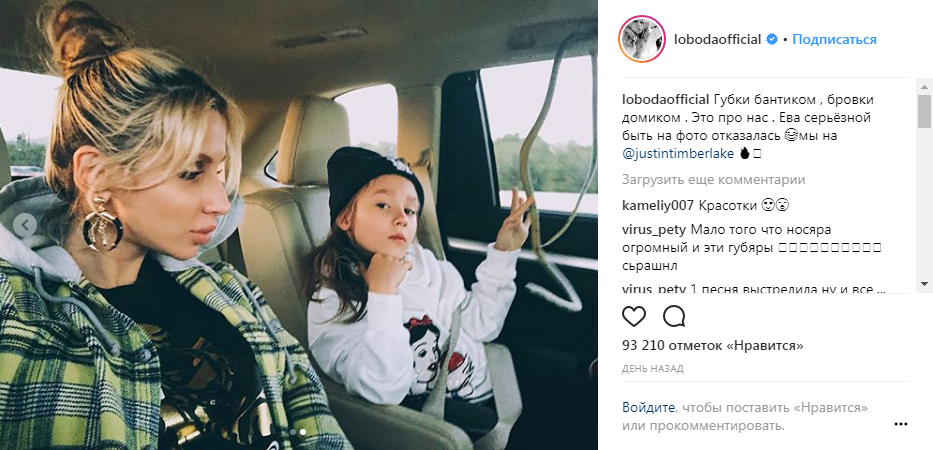
Task: Open the lobodaofficial profile avatar
Action: click(642, 39)
